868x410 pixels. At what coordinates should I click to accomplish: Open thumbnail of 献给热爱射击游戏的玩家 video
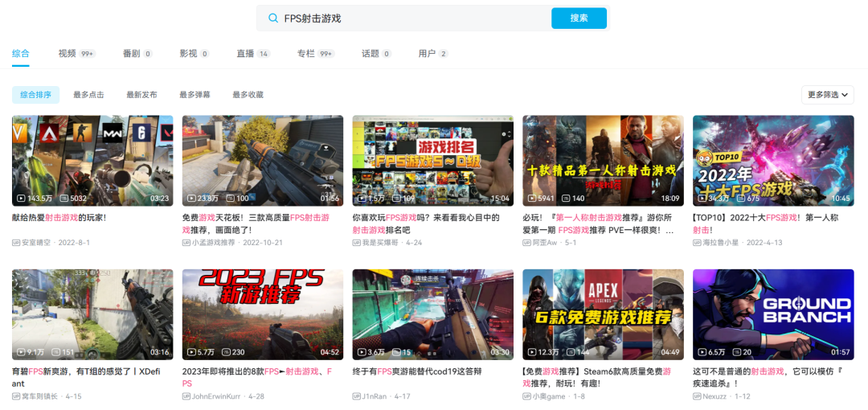pyautogui.click(x=92, y=161)
